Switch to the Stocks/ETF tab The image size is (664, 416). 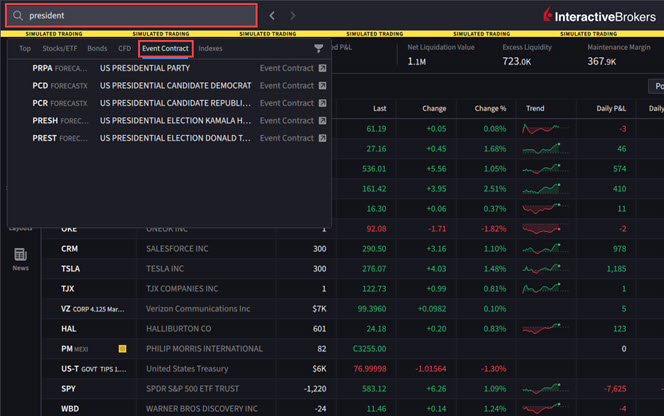pos(60,48)
